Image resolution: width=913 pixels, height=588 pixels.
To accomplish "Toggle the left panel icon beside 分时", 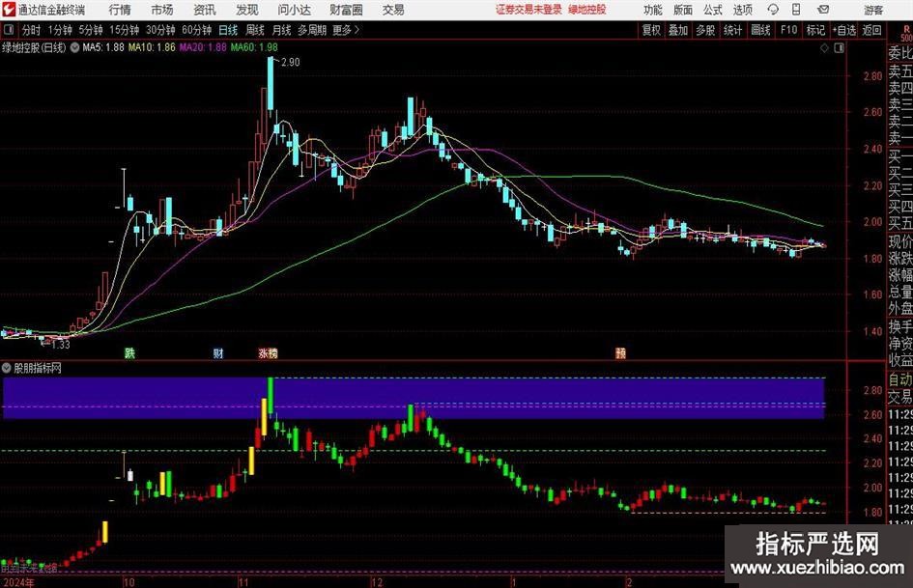I will point(9,30).
